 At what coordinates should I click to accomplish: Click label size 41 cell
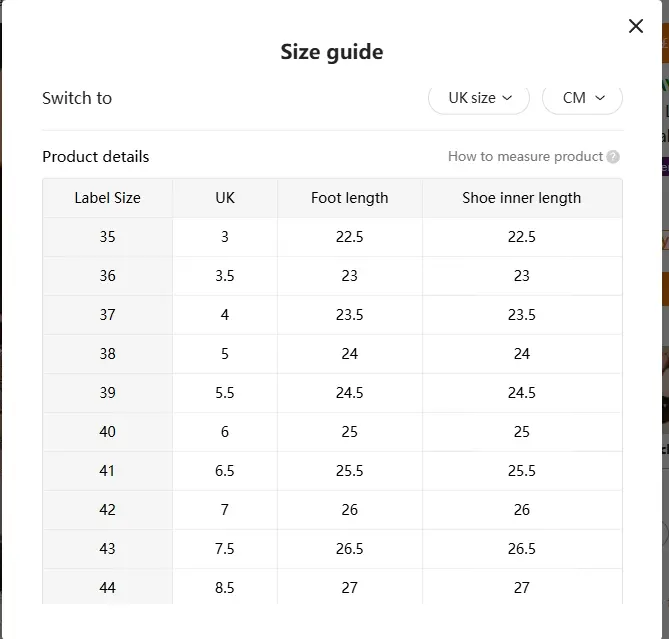[108, 471]
